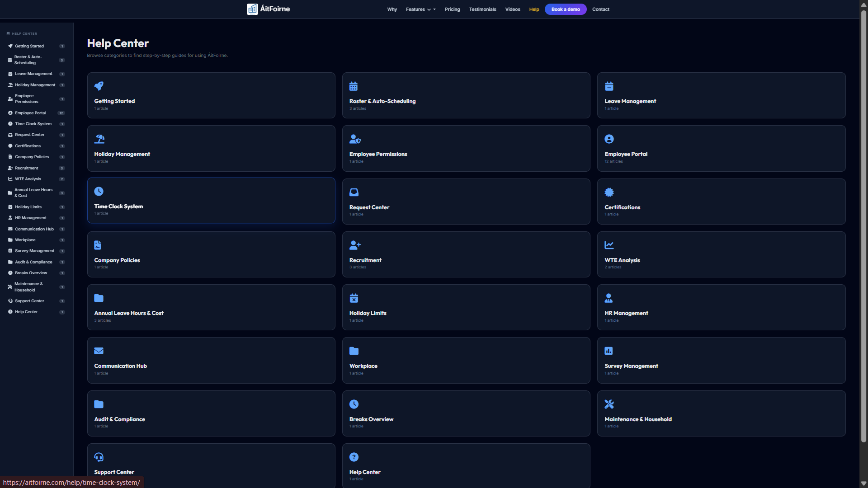
Task: Click the document icon on Company Policies card
Action: (x=98, y=245)
